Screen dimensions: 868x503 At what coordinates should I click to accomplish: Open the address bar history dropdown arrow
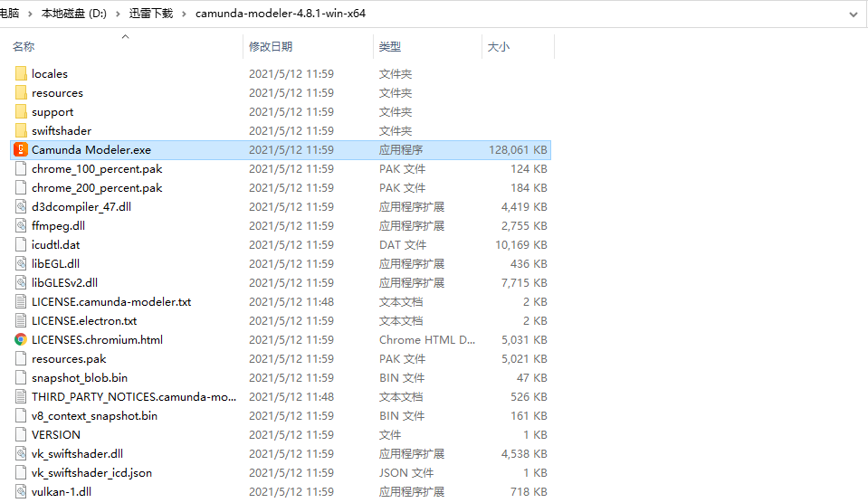(x=853, y=14)
